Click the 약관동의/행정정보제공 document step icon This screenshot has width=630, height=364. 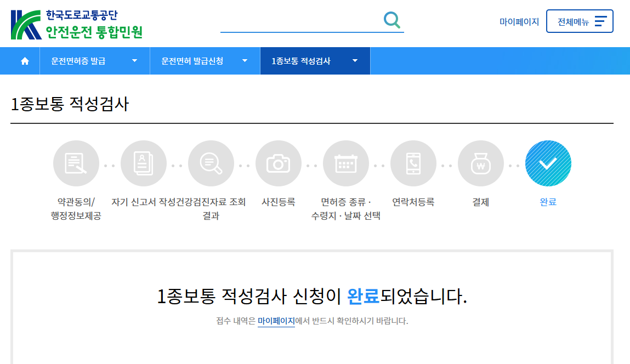pos(76,163)
